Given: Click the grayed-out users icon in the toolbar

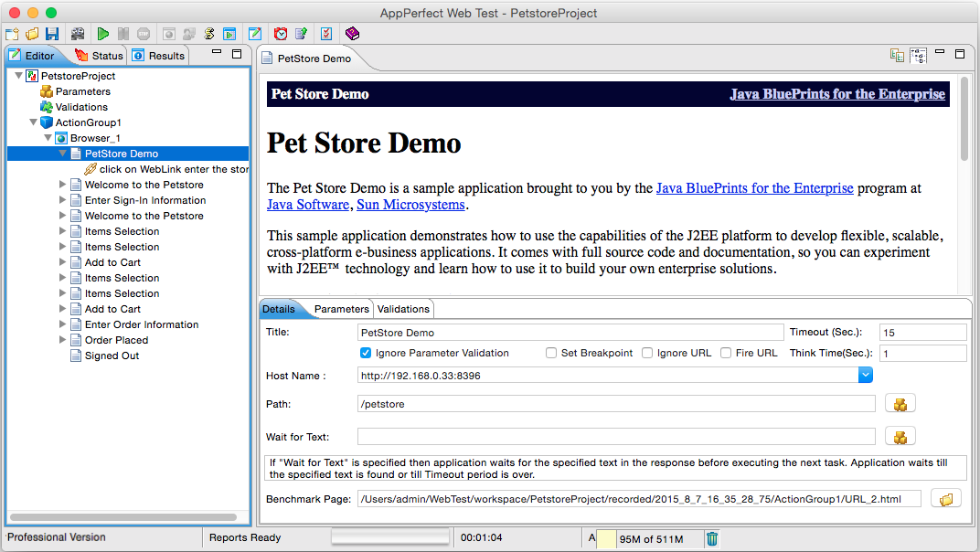Looking at the screenshot, I should (188, 34).
